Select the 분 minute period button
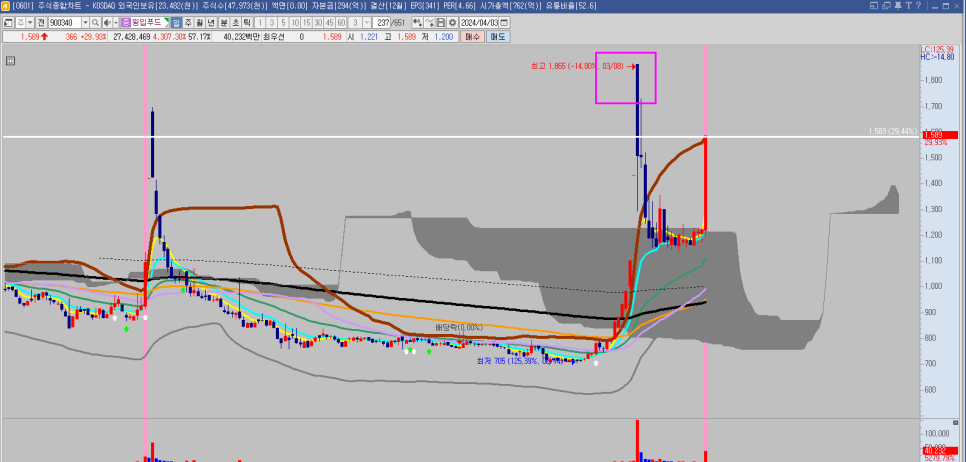 click(224, 22)
